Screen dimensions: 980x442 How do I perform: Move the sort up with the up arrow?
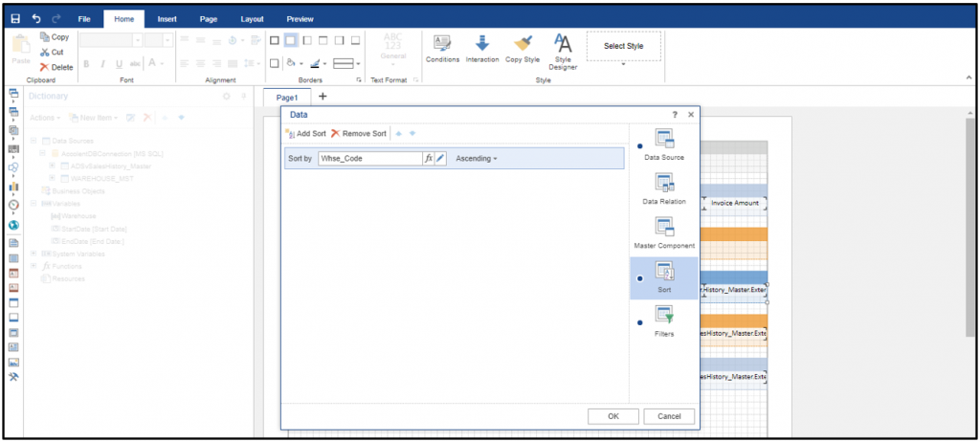(x=399, y=133)
